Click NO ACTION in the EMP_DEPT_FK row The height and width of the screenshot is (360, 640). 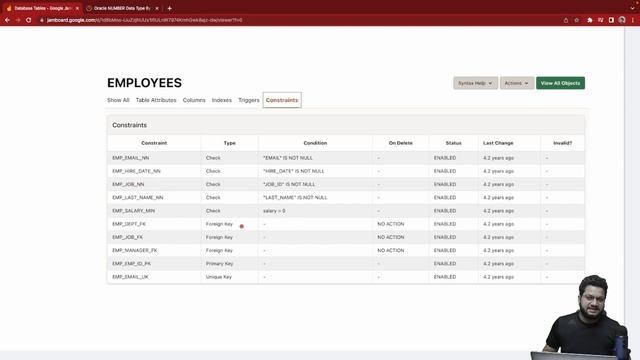coord(391,224)
